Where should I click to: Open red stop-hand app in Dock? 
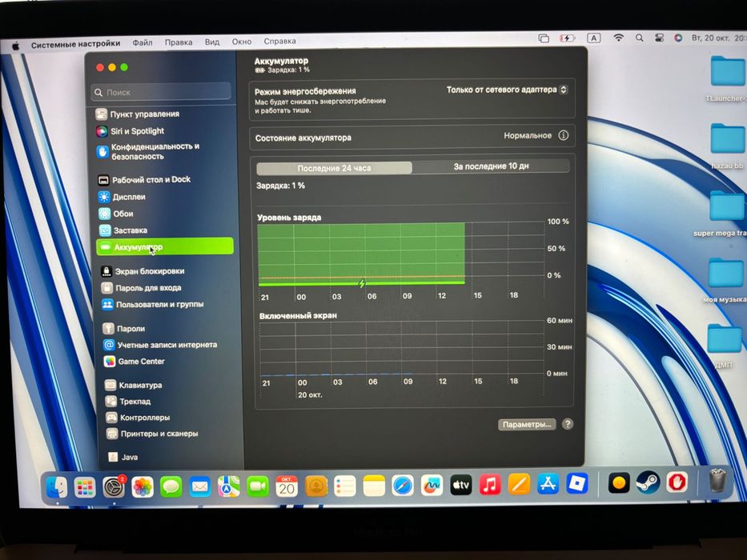coord(677,482)
